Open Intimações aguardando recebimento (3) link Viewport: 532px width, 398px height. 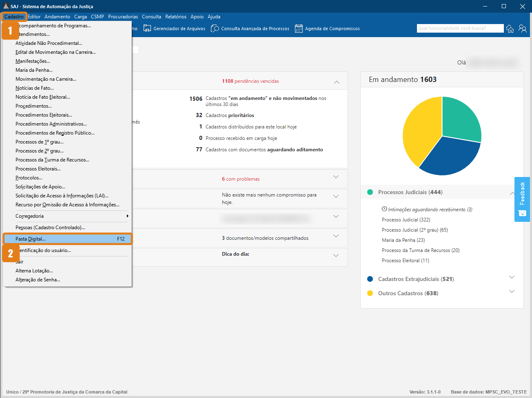click(430, 210)
